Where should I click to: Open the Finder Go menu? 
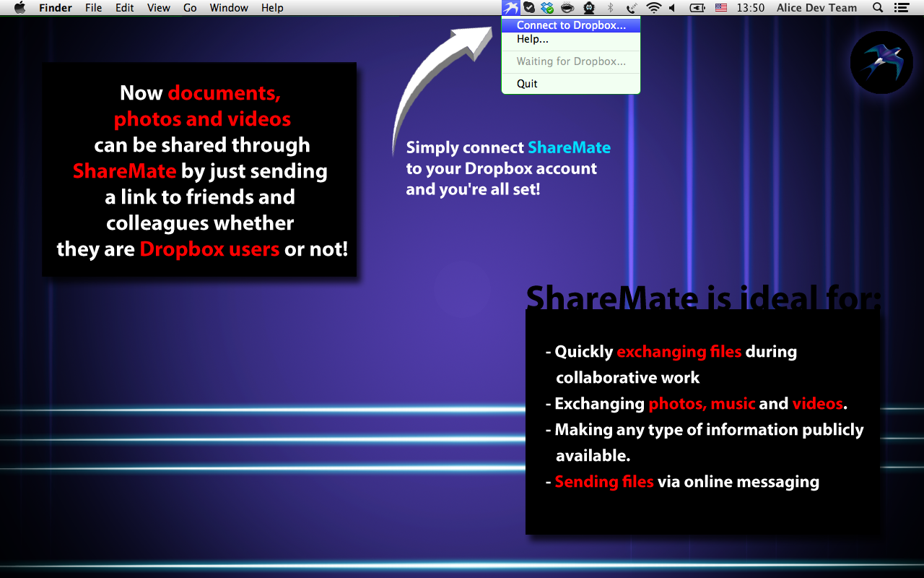pyautogui.click(x=190, y=8)
